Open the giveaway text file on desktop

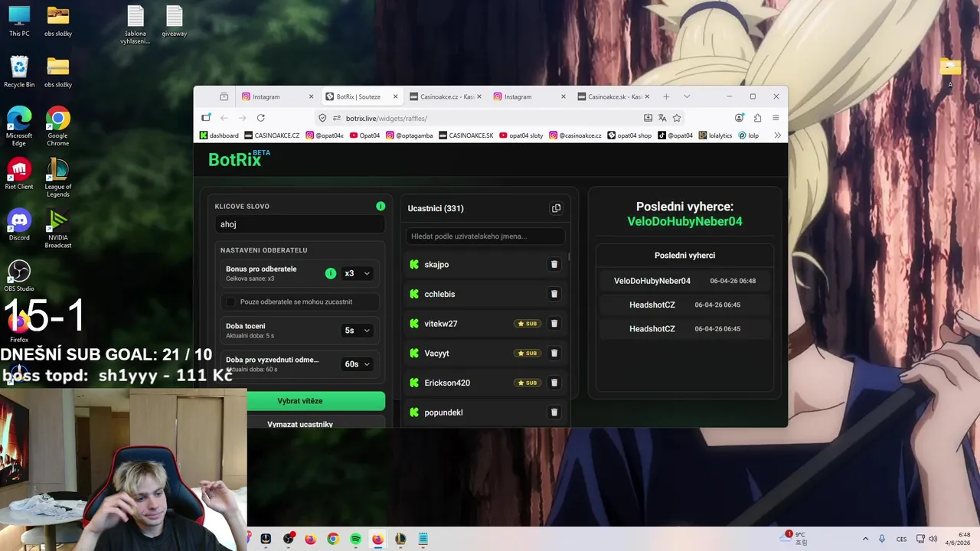tap(175, 21)
